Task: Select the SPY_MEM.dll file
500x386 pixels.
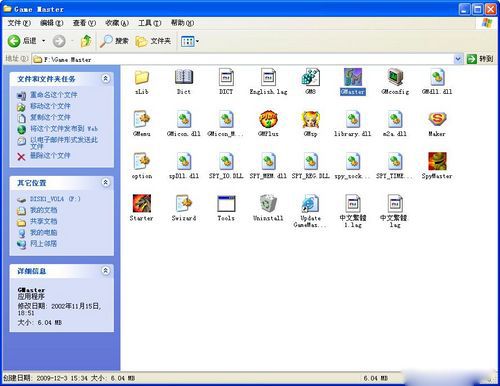Action: 268,161
